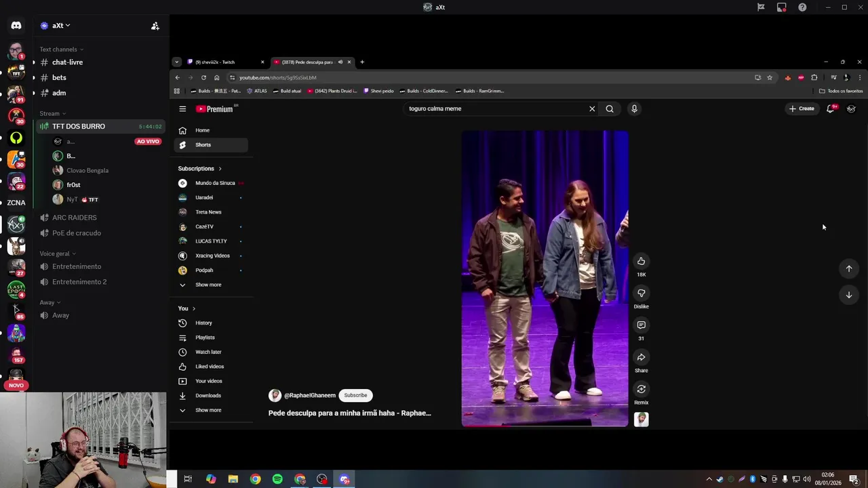Image resolution: width=868 pixels, height=488 pixels.
Task: Mute the tab playing audio
Action: point(340,62)
